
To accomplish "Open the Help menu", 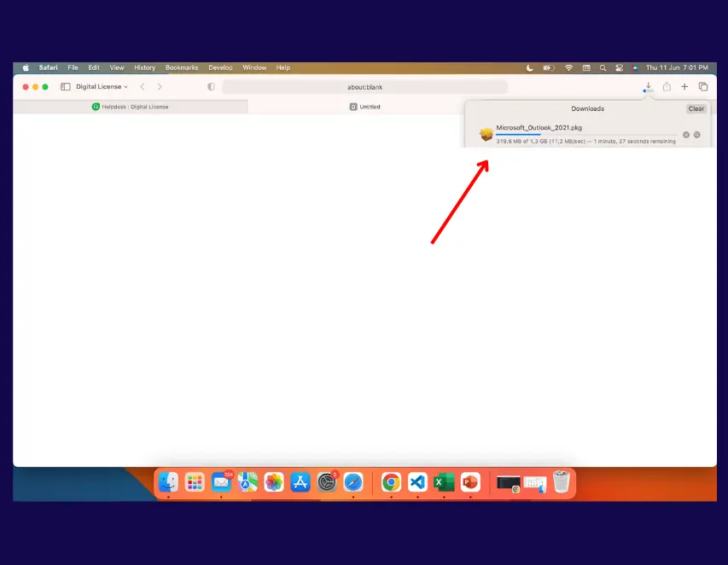I will pyautogui.click(x=283, y=67).
